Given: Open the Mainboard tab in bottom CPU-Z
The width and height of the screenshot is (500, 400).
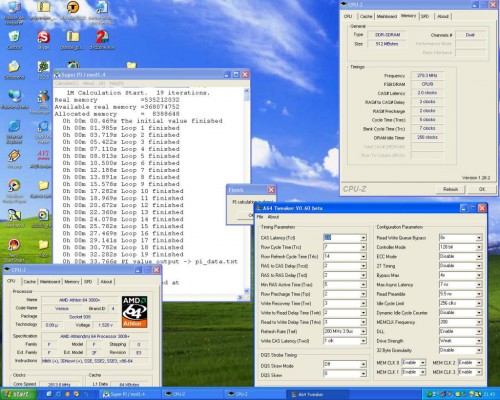Looking at the screenshot, I should 50,282.
